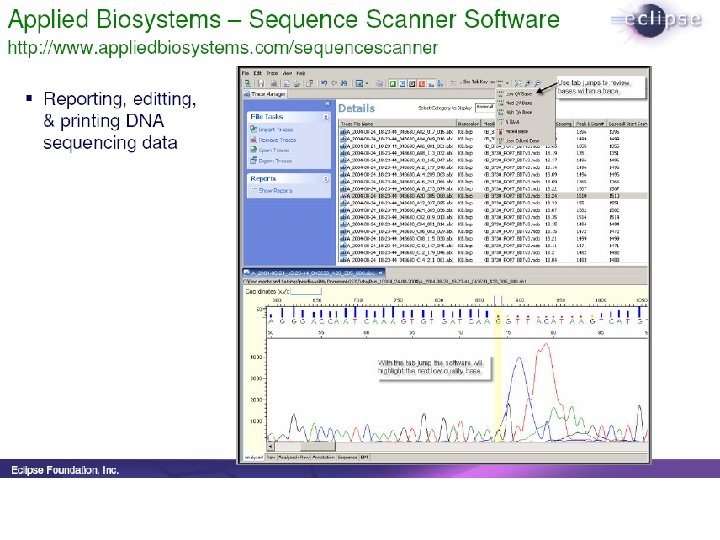
Task: Click the Save icon in toolbar
Action: point(260,84)
